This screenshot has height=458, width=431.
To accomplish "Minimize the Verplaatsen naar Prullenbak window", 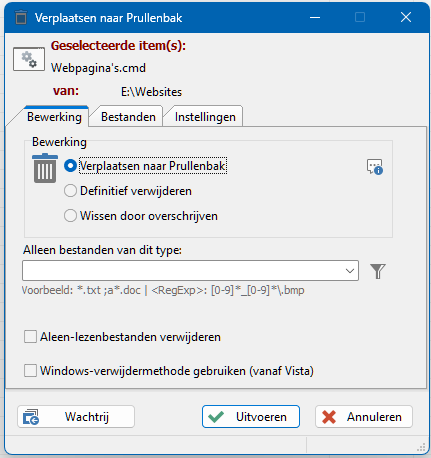I will (x=315, y=17).
